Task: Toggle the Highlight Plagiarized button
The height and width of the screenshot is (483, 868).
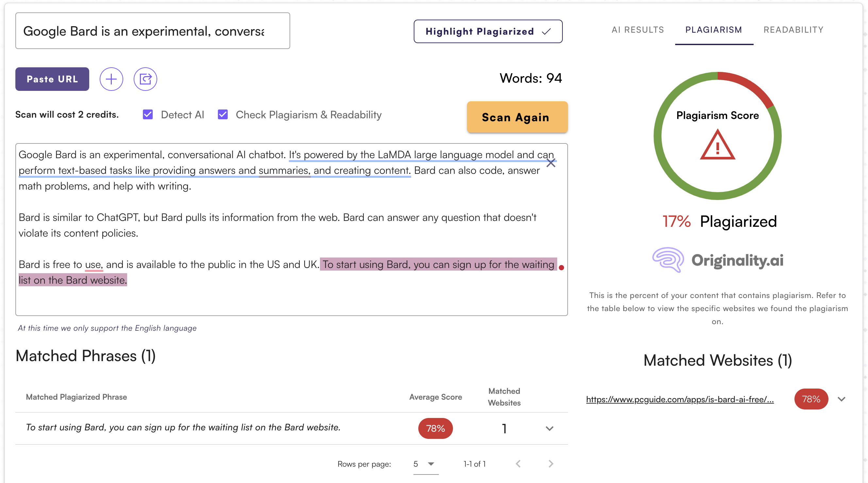Action: pos(488,31)
